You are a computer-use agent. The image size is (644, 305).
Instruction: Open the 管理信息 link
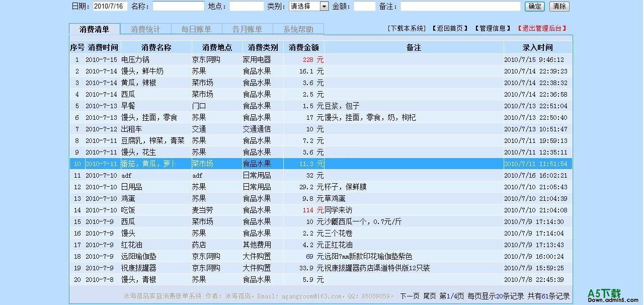(493, 29)
